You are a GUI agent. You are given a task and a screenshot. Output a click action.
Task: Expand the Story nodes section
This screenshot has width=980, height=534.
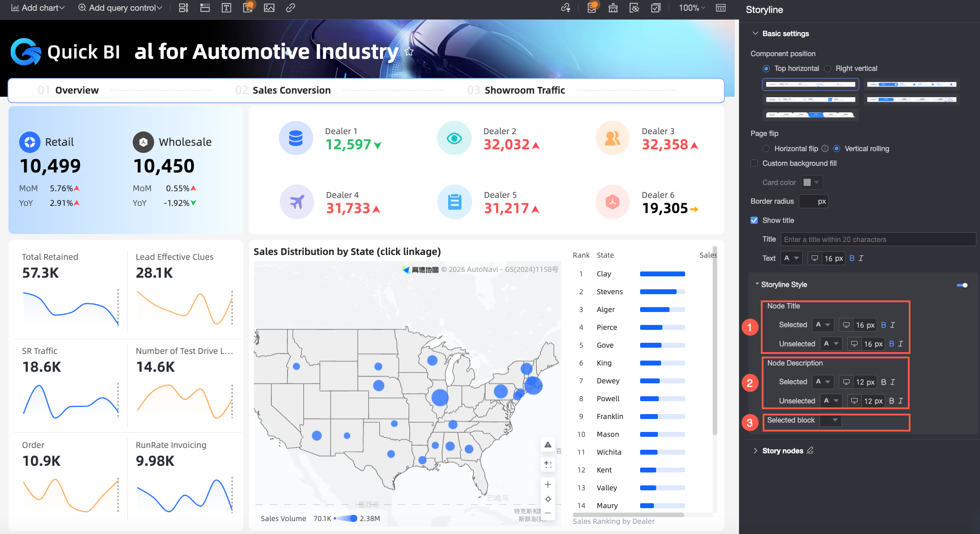point(755,451)
